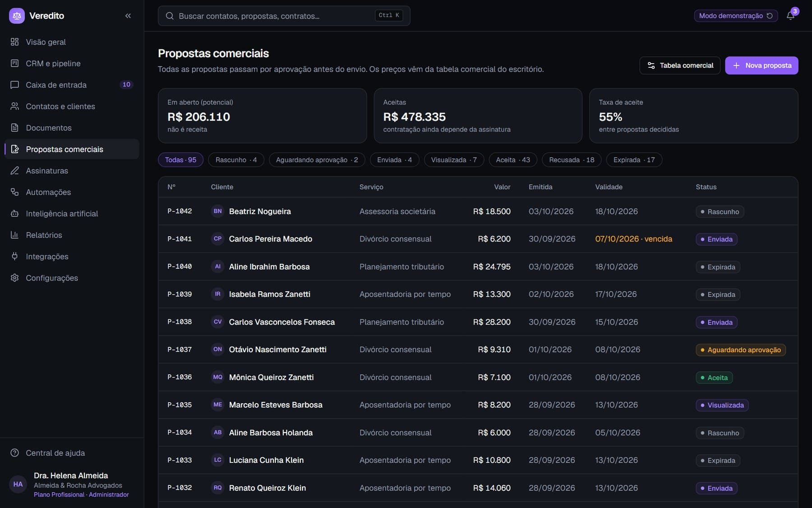Open Inteligência artificial
Image resolution: width=812 pixels, height=508 pixels.
(x=72, y=214)
